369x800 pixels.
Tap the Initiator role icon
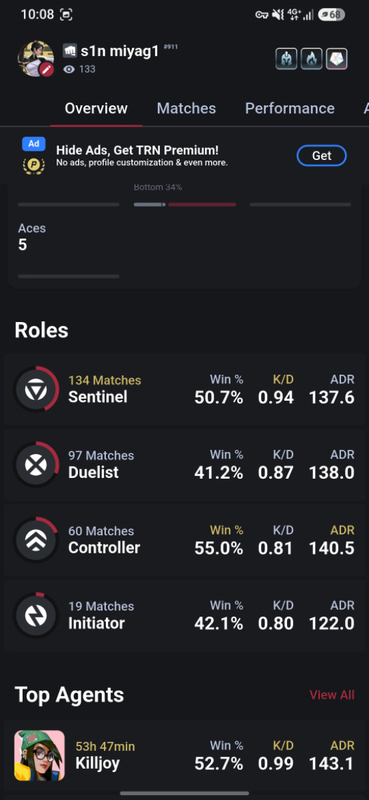[36, 615]
